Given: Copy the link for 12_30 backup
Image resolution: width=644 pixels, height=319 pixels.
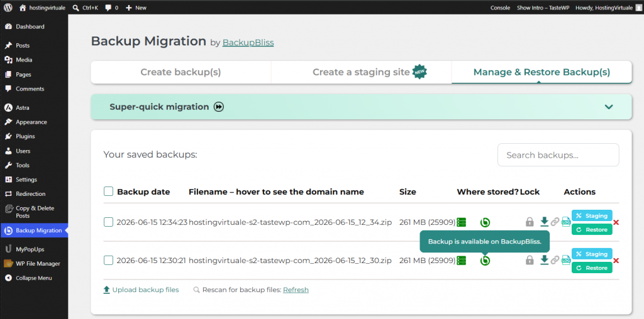Looking at the screenshot, I should (x=555, y=261).
